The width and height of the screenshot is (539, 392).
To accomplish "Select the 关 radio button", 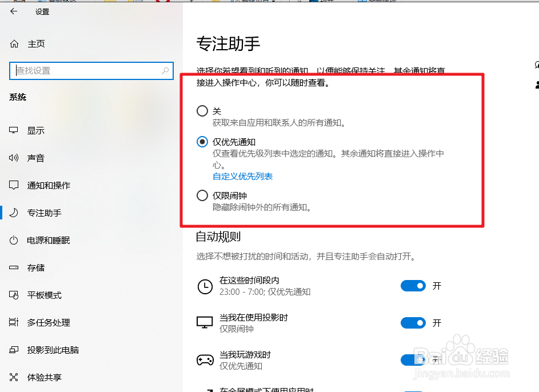I will pyautogui.click(x=202, y=111).
